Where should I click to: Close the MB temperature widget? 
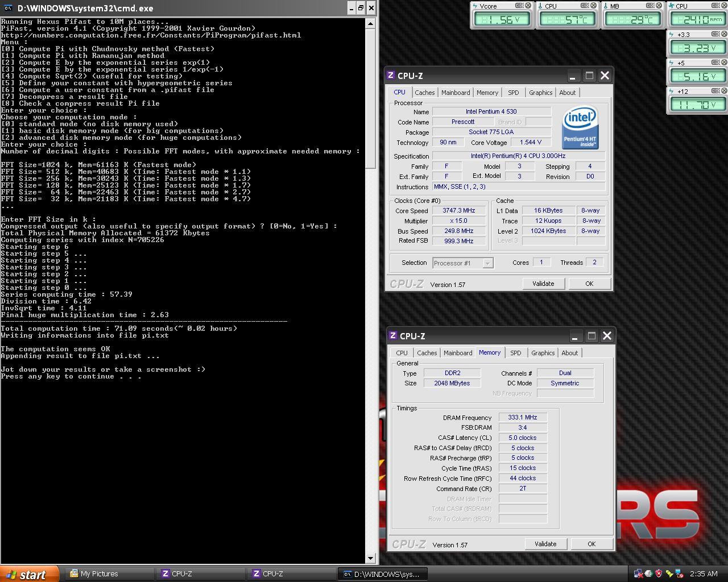pos(659,6)
